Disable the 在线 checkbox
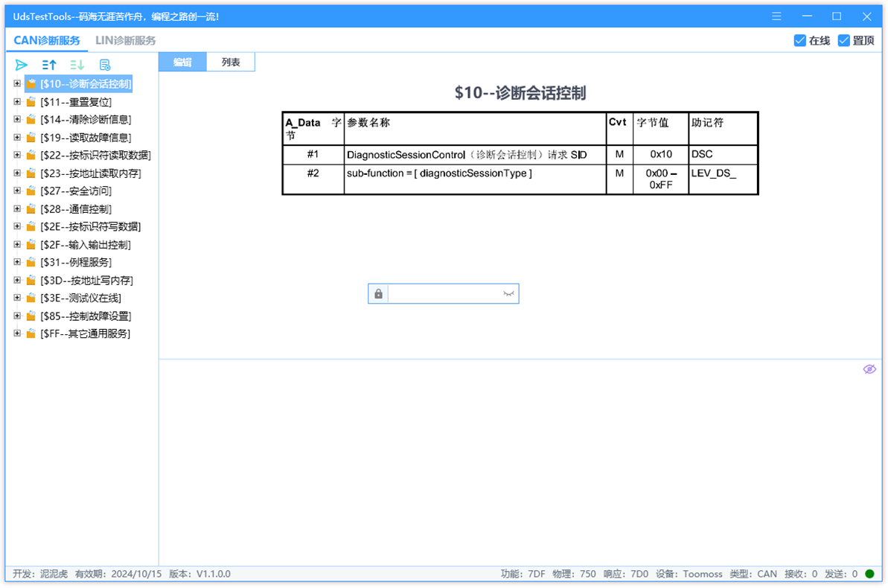The width and height of the screenshot is (888, 588). (801, 40)
